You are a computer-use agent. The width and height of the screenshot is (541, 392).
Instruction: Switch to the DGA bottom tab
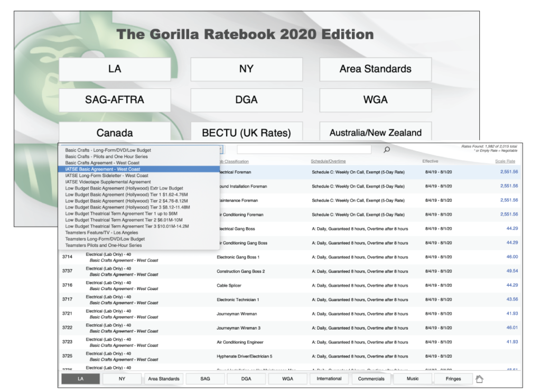click(x=246, y=379)
